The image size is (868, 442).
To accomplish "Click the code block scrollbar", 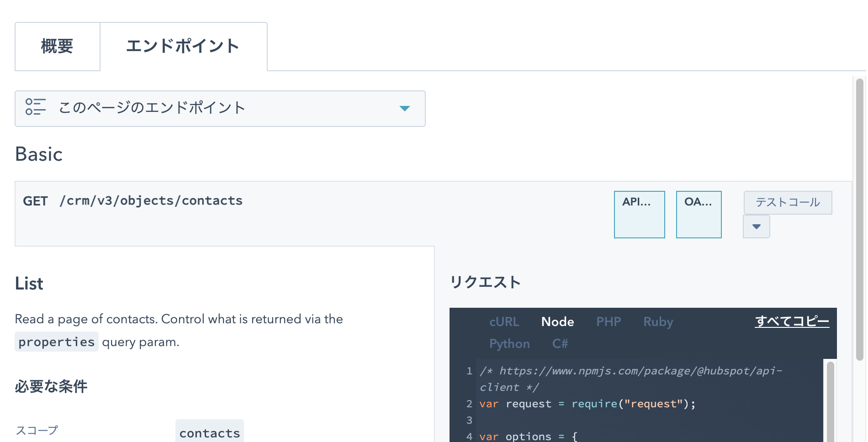I will point(831,402).
